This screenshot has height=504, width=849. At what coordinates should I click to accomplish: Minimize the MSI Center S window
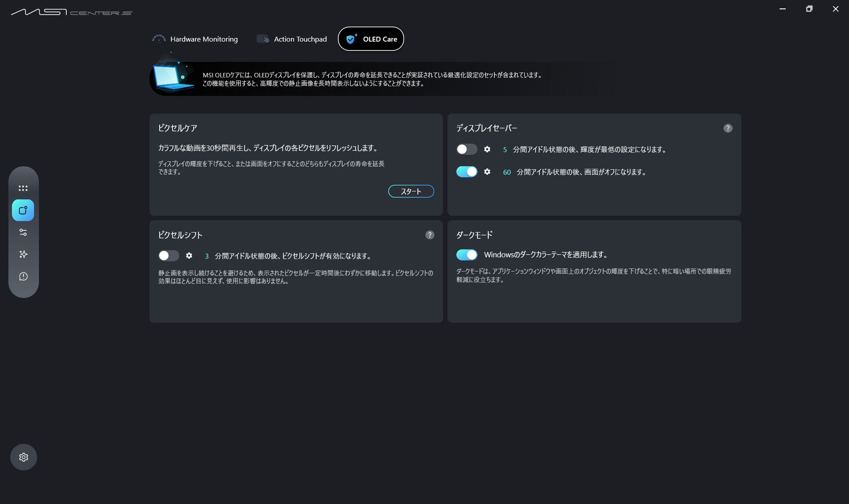click(x=783, y=9)
